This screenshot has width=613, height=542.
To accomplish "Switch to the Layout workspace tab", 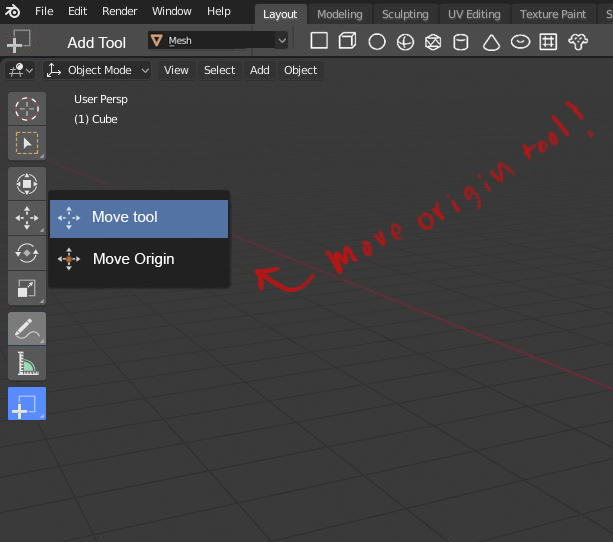I will 280,14.
